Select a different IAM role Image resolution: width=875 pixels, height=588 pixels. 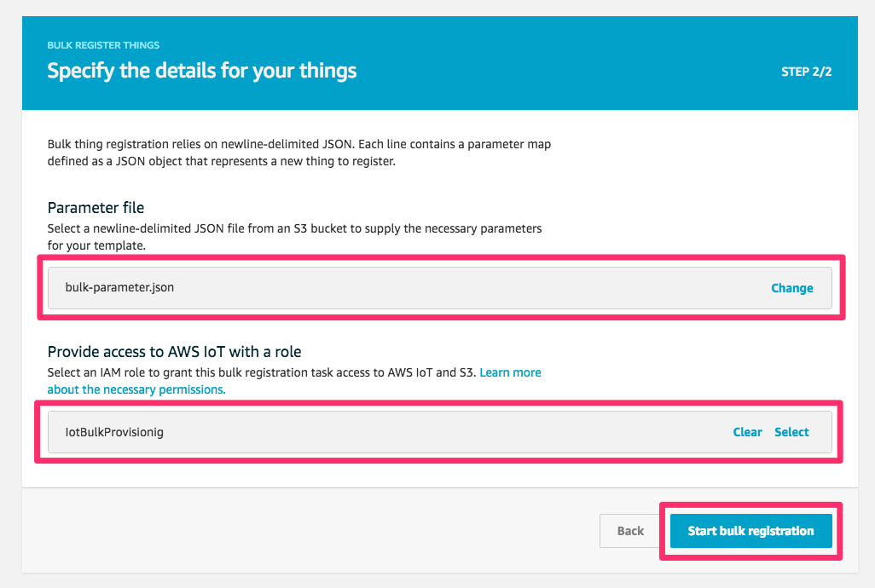tap(791, 432)
